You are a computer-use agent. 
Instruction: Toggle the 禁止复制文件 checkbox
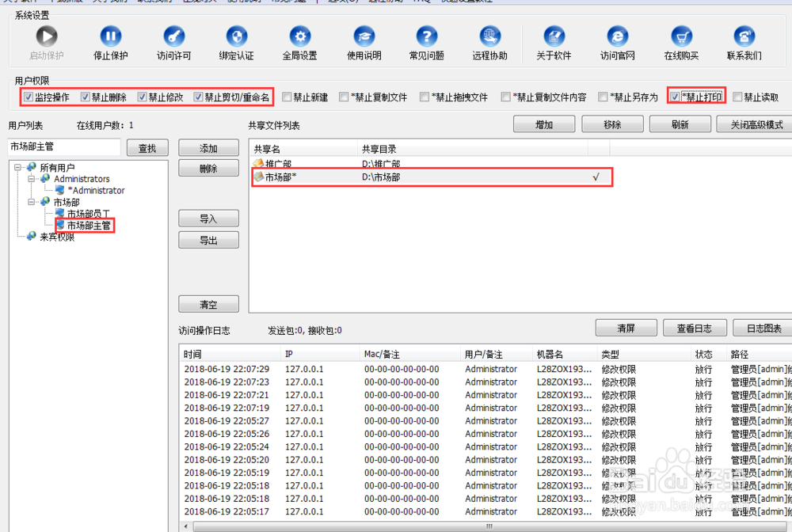pos(344,96)
